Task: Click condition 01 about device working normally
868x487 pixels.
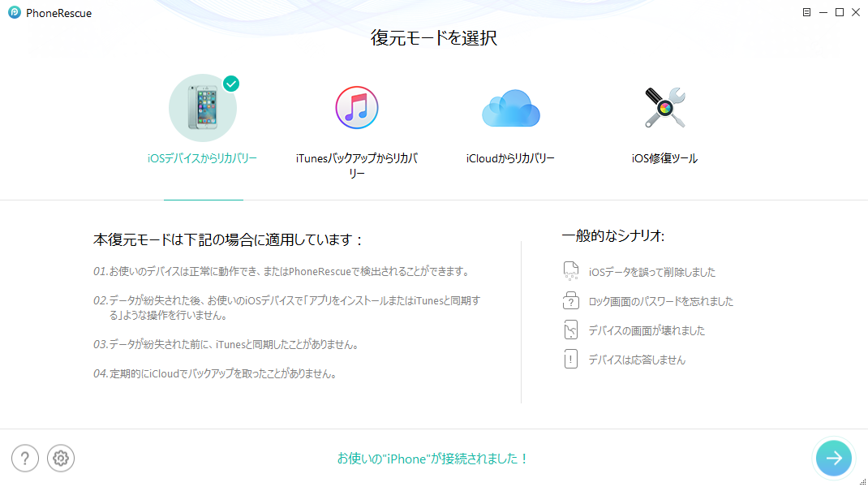Action: 282,271
